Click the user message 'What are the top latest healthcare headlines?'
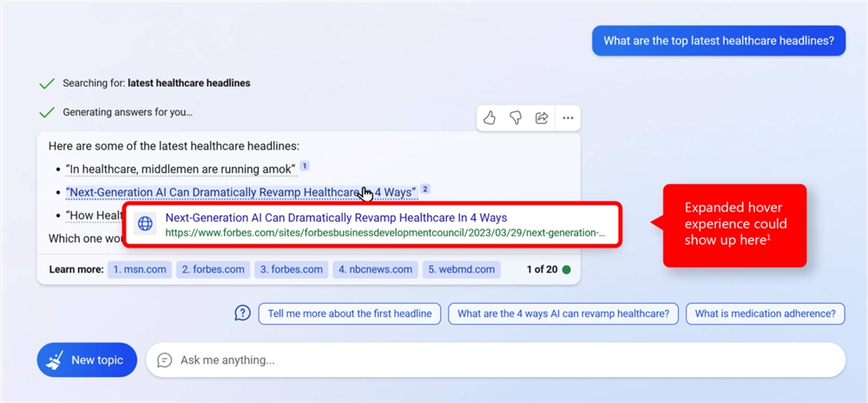Image resolution: width=868 pixels, height=403 pixels. click(719, 41)
